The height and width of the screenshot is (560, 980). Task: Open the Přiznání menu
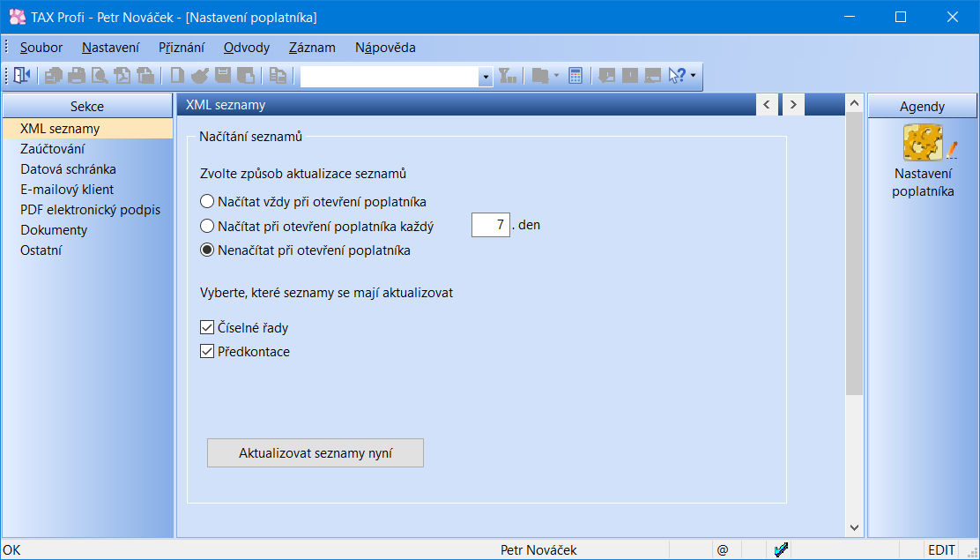182,48
